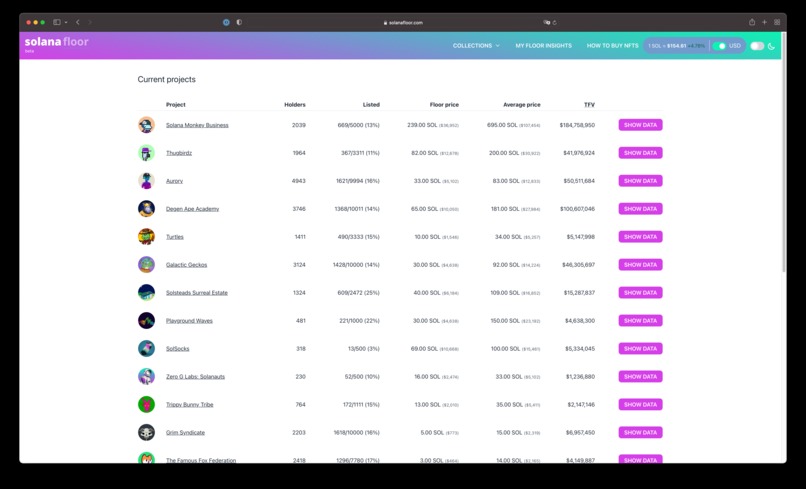Click the page vertical scrollbar
The height and width of the screenshot is (489, 806).
coord(783,154)
